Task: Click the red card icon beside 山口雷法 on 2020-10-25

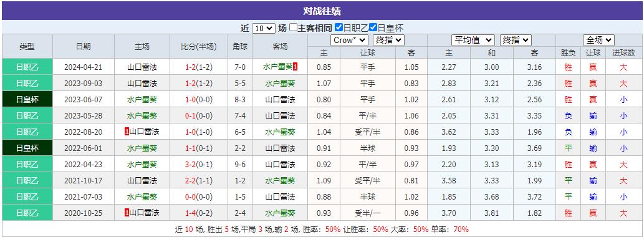Action: (x=127, y=212)
